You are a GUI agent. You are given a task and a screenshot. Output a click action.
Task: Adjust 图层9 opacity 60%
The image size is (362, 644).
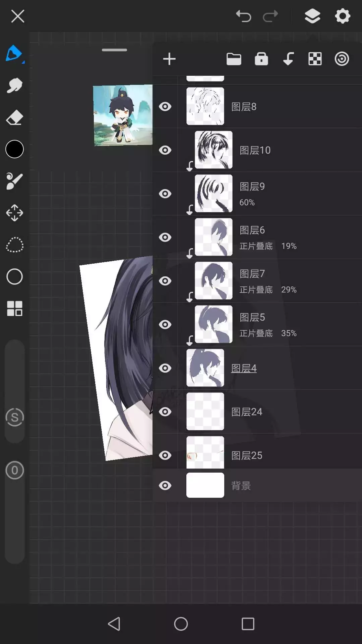[x=247, y=202]
